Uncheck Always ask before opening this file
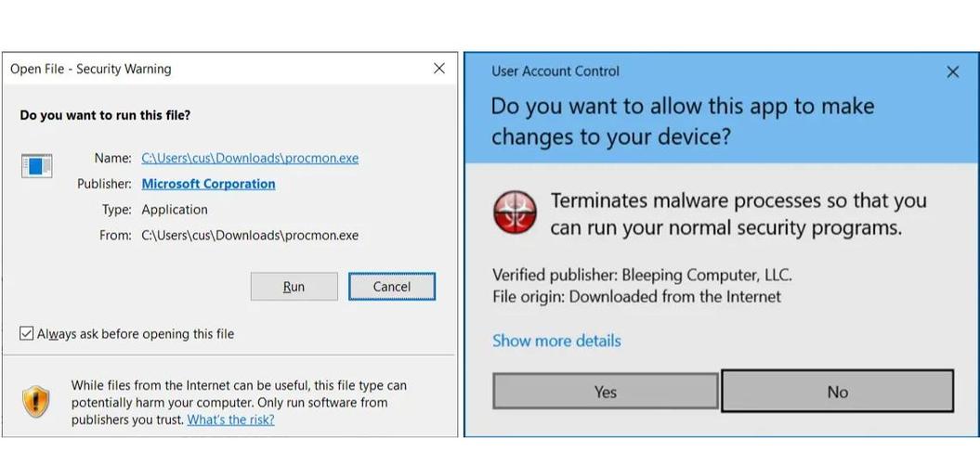This screenshot has height=464, width=980. coord(26,333)
